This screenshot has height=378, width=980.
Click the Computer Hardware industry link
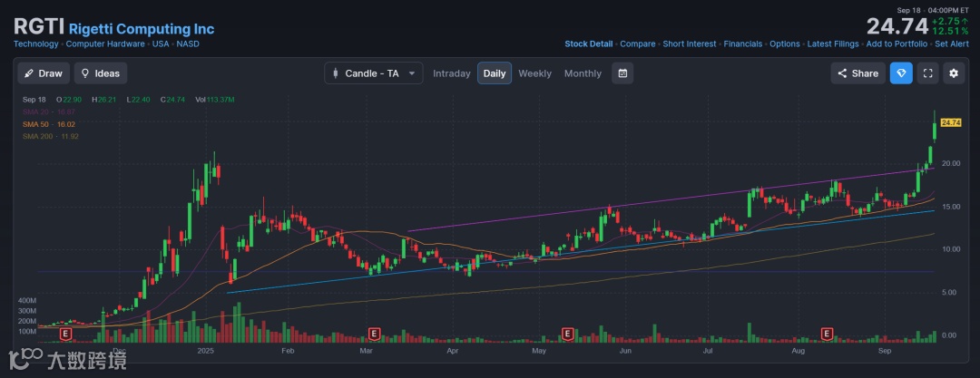coord(105,44)
